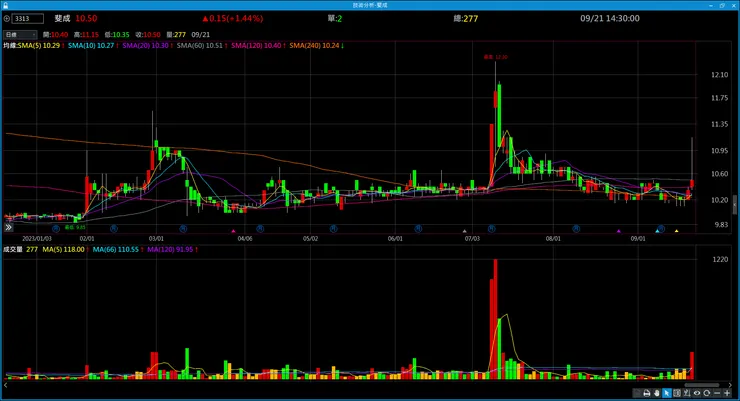
Task: Click the lock icon in the title bar
Action: 5,5
